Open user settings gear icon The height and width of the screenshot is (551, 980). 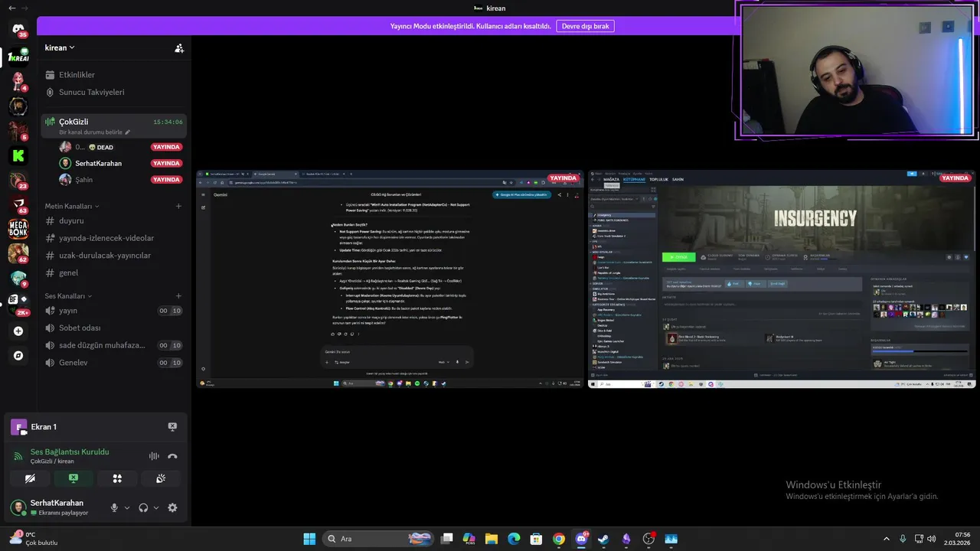[x=172, y=507]
